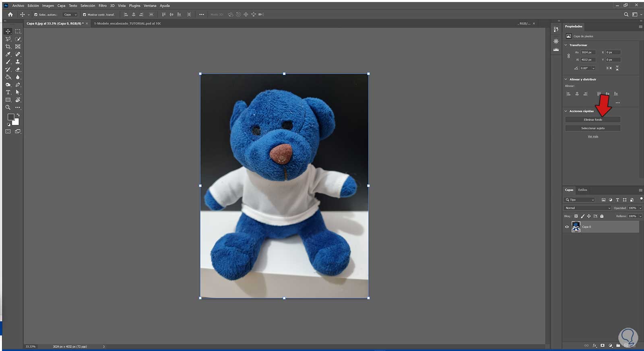
Task: Open the Tipo layer filter dropdown
Action: point(580,200)
